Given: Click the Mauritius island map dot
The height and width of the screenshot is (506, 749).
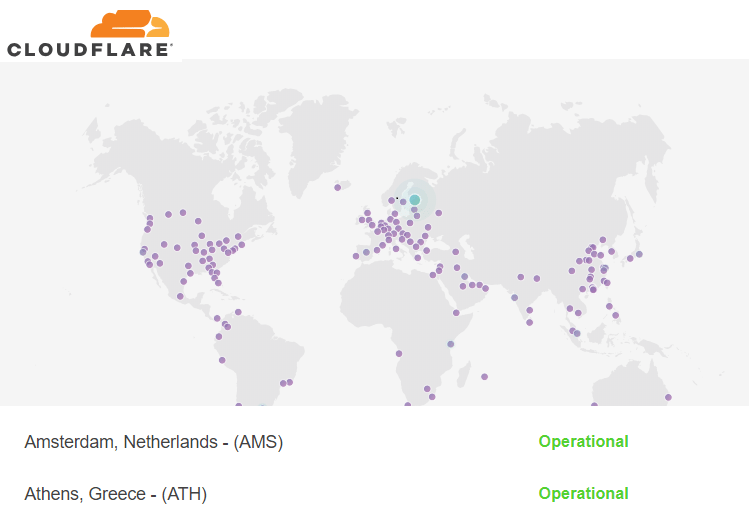Looking at the screenshot, I should [x=484, y=377].
